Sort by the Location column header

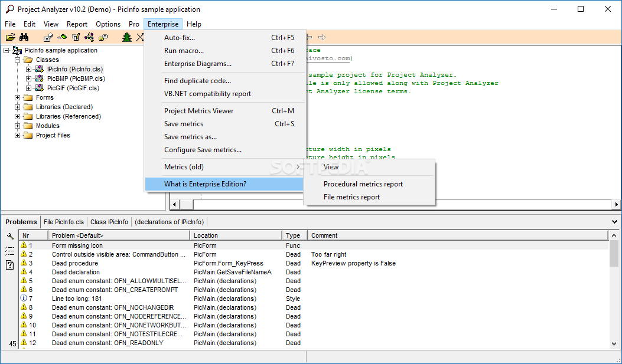click(x=236, y=235)
